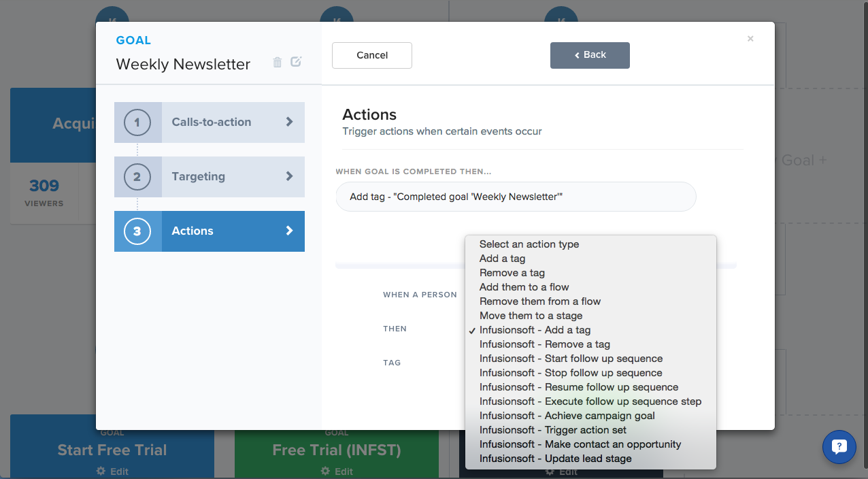Click the 'Weekly Newsletter' goal title
Screen dimensions: 868x479
[x=183, y=65]
